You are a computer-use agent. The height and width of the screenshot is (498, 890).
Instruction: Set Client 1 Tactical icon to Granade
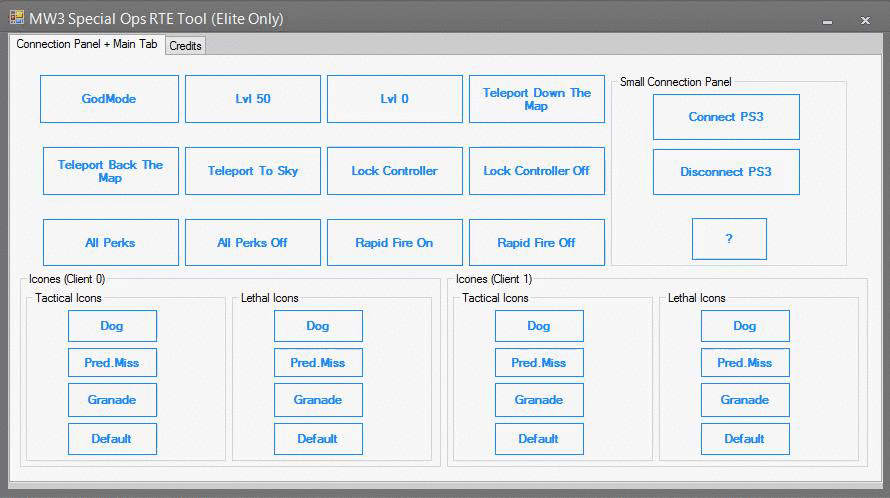click(539, 400)
